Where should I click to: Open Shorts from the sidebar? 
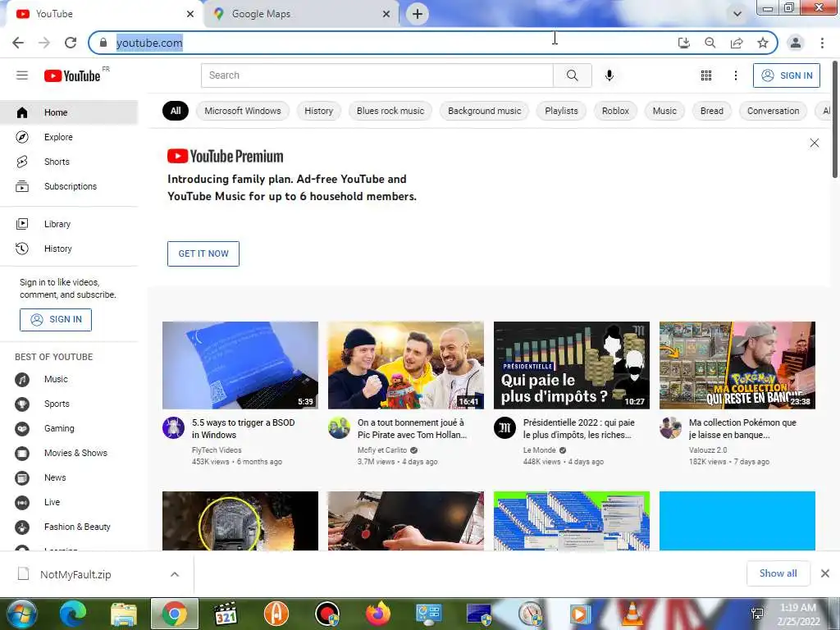[69, 162]
